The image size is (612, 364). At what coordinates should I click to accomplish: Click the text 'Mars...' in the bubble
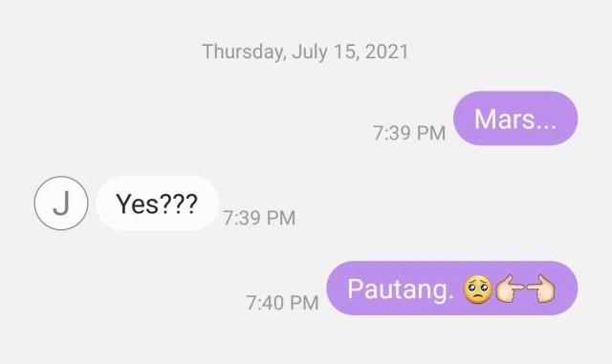tap(515, 119)
